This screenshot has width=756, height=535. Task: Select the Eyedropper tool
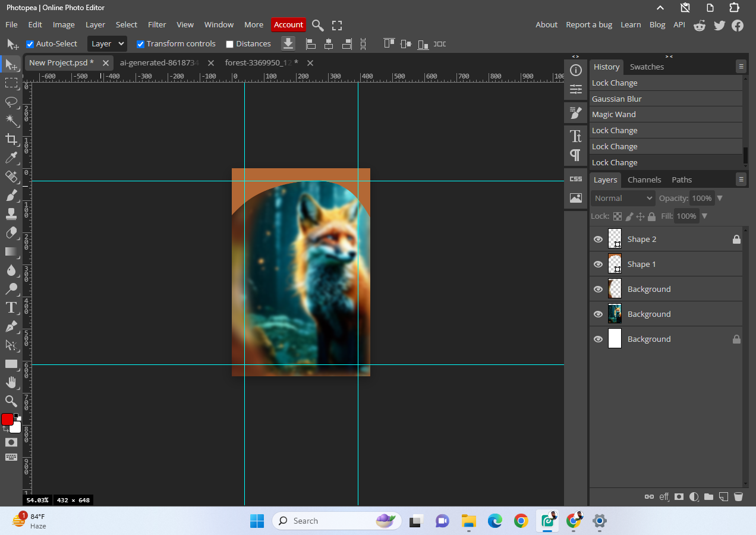11,158
